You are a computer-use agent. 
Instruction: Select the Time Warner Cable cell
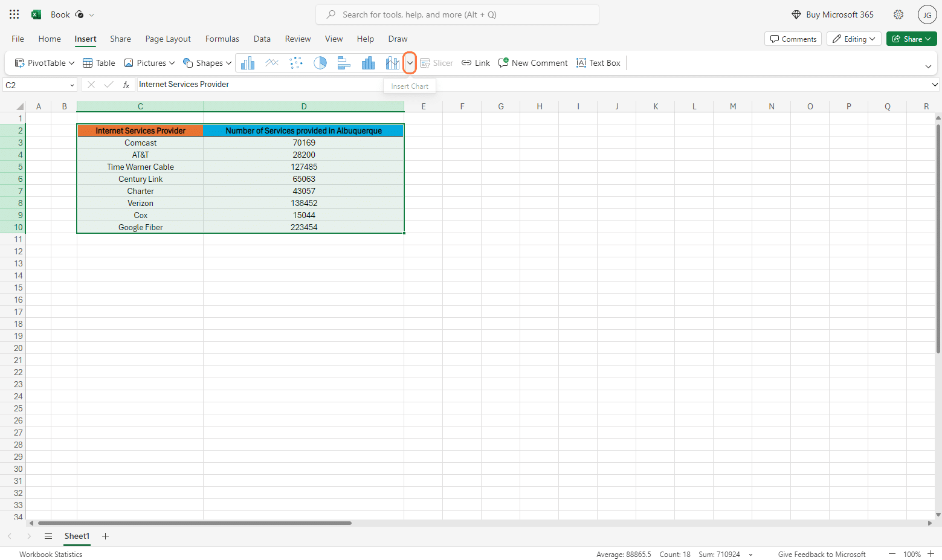(140, 167)
